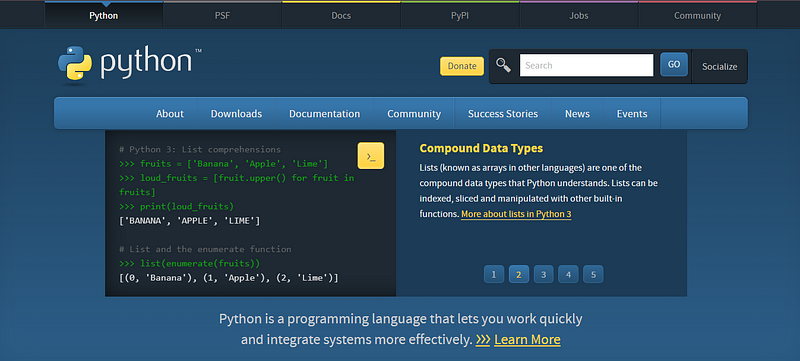
Task: Select slide 3 of the code carousel
Action: coord(544,274)
